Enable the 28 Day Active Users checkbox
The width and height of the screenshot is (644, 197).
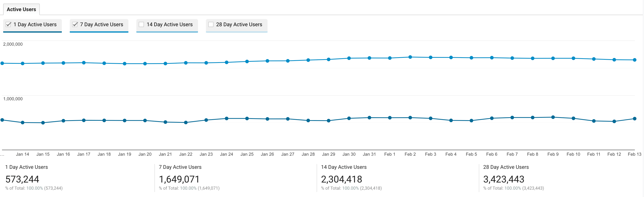pos(211,24)
